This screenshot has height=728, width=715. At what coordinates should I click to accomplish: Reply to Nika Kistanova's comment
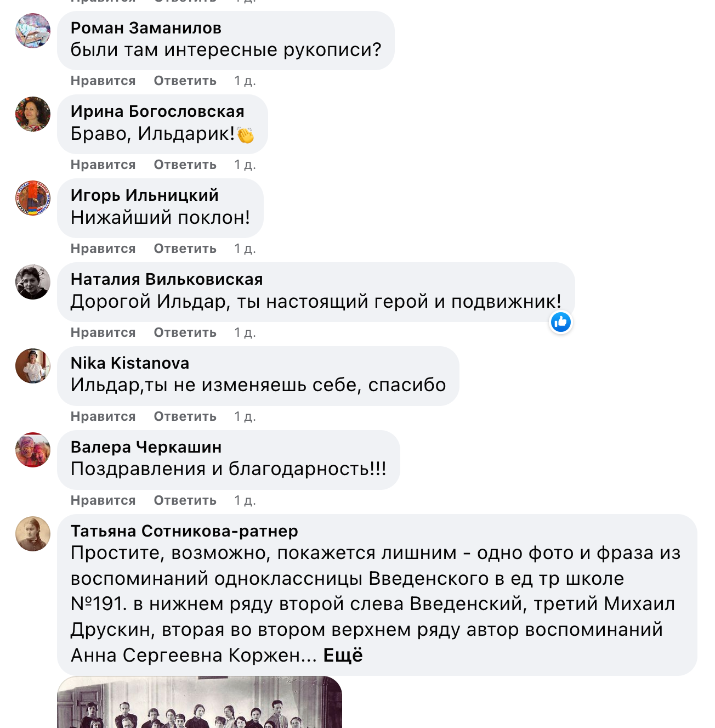point(185,416)
